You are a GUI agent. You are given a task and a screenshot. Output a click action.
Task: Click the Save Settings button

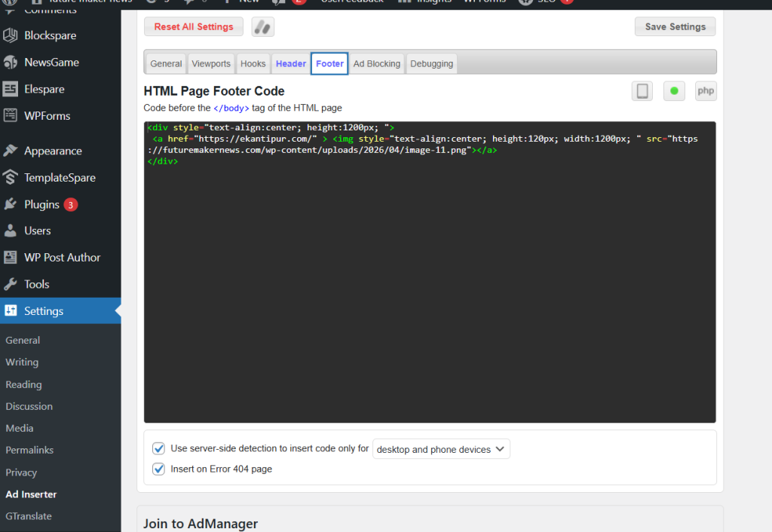(x=675, y=27)
